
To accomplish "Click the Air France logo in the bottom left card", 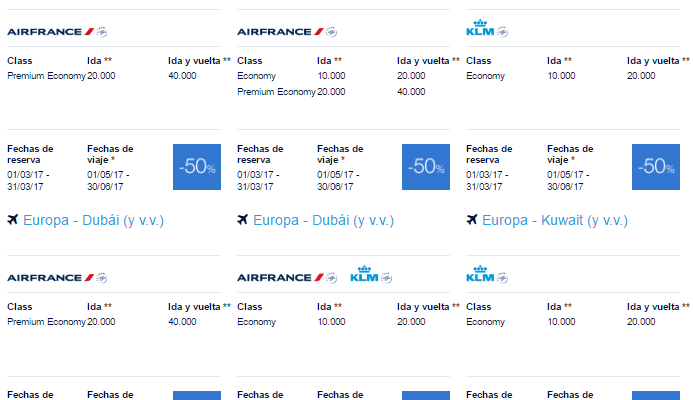I will (x=50, y=278).
